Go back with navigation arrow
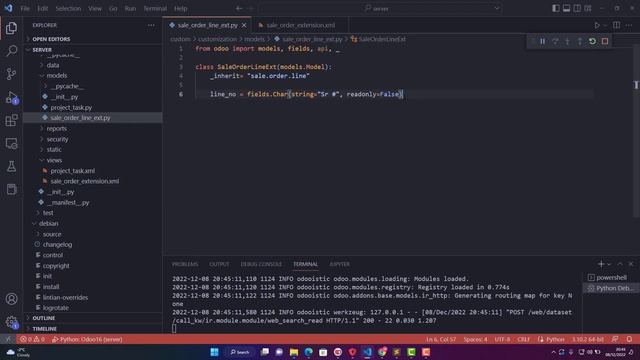 click(239, 8)
